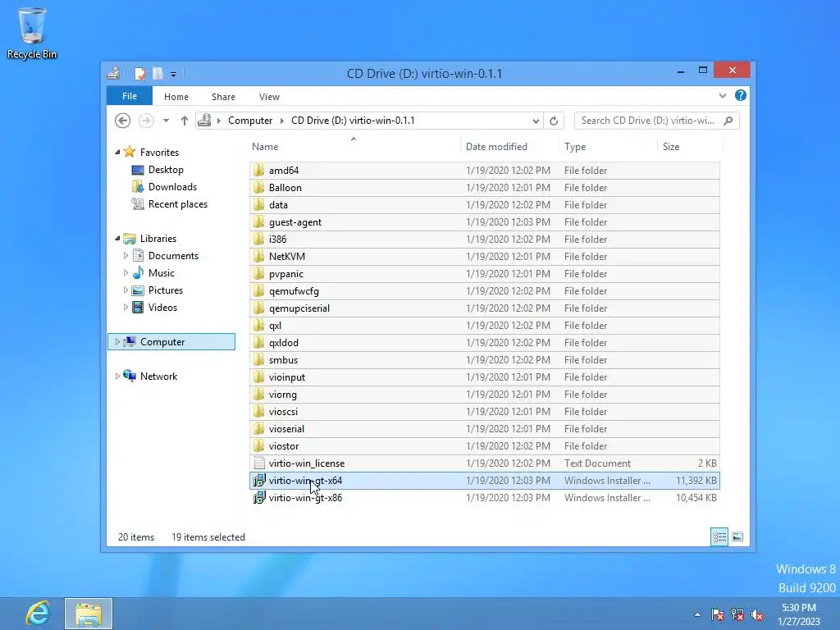Select the Balloon folder icon

[x=258, y=188]
